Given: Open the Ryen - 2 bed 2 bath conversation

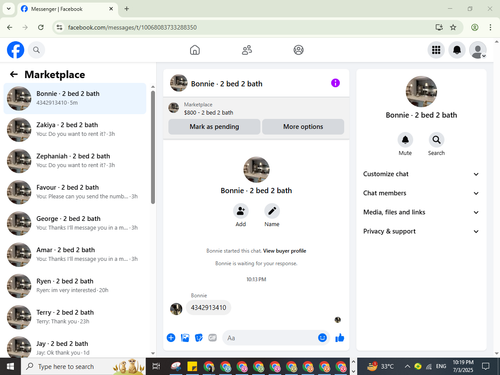Looking at the screenshot, I should pyautogui.click(x=75, y=286).
